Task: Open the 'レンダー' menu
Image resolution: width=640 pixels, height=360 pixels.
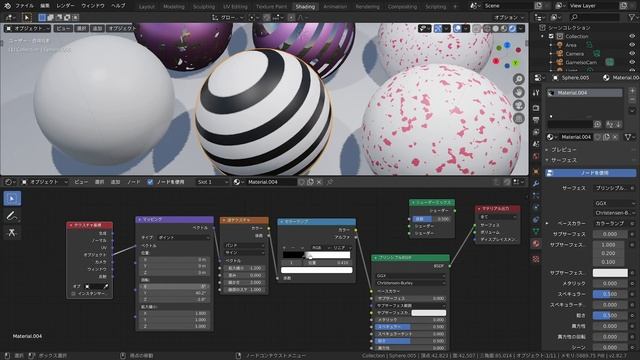Action: (x=65, y=6)
